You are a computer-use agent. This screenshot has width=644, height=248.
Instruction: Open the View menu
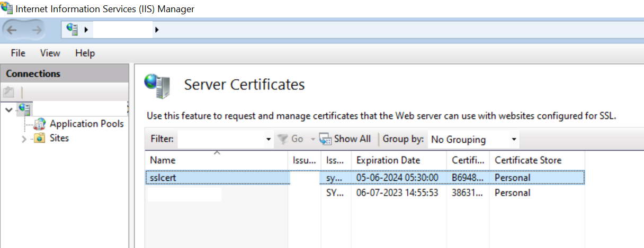(x=50, y=53)
